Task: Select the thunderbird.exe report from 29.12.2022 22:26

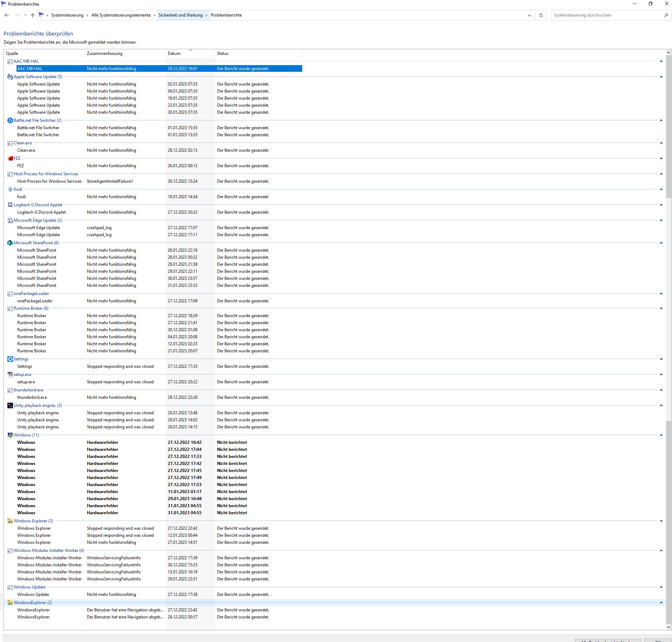Action: click(159, 397)
